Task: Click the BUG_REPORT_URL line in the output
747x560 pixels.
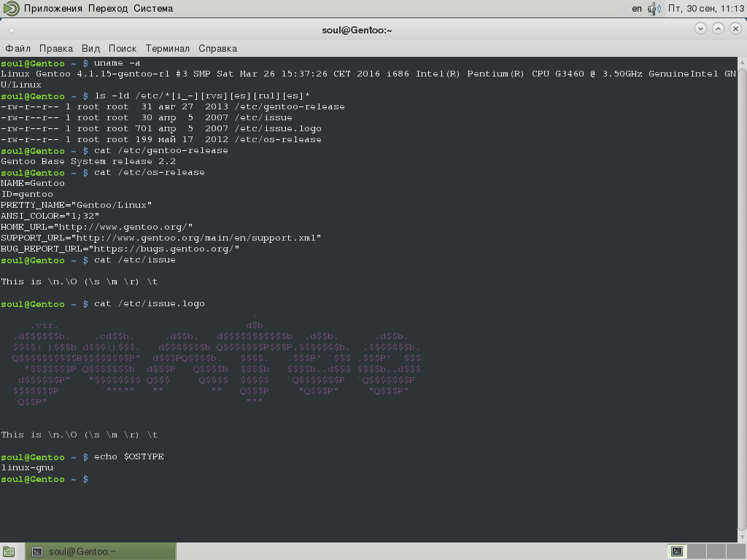Action: pos(120,249)
